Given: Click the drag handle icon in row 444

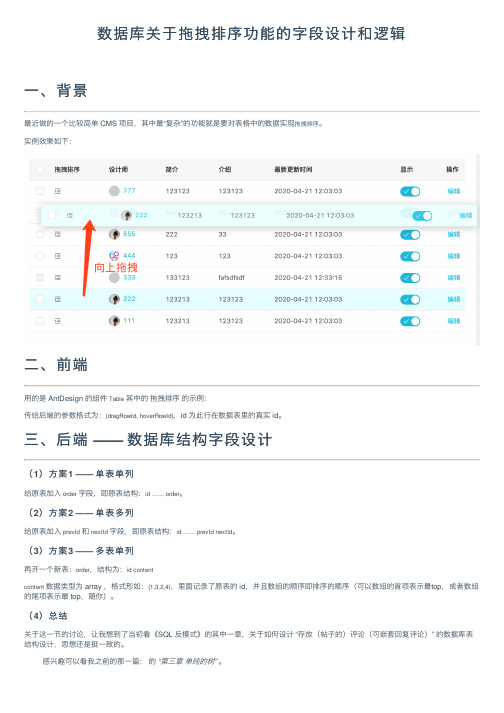Looking at the screenshot, I should click(58, 256).
